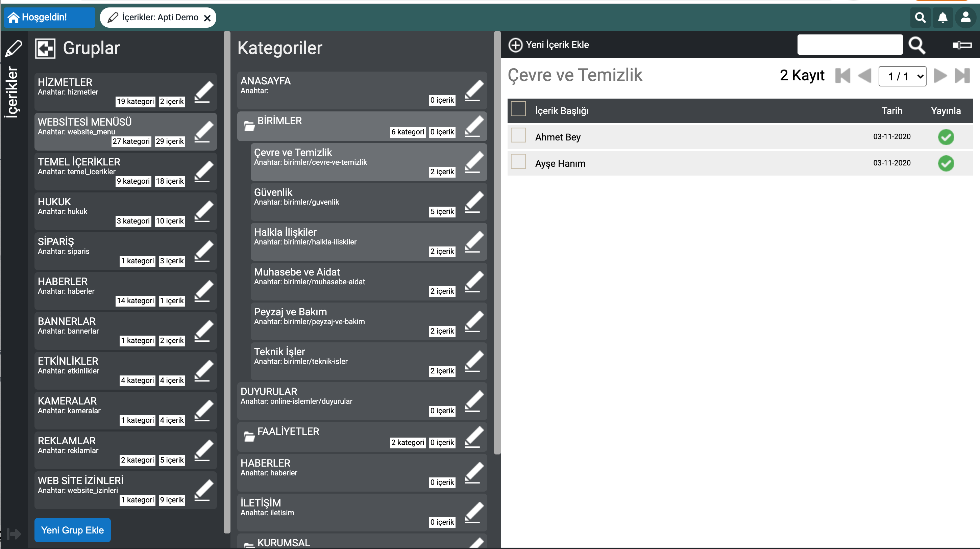The height and width of the screenshot is (549, 980).
Task: Click the panel toggle icon beside search
Action: pos(962,45)
